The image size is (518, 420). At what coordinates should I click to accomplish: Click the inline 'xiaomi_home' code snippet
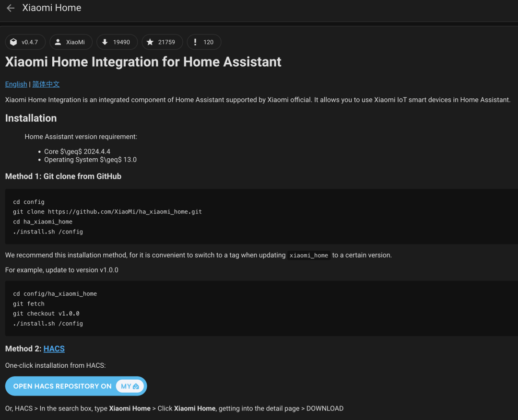click(309, 255)
